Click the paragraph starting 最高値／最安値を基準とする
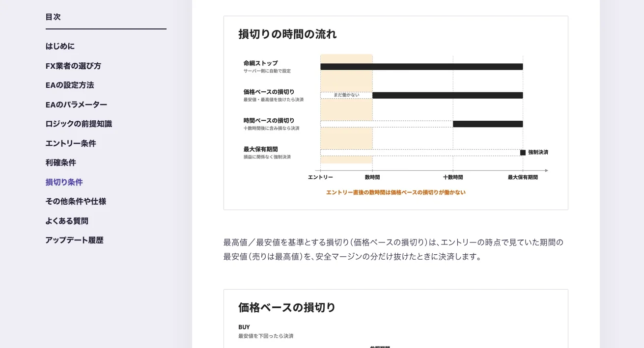This screenshot has width=644, height=348. pos(393,249)
